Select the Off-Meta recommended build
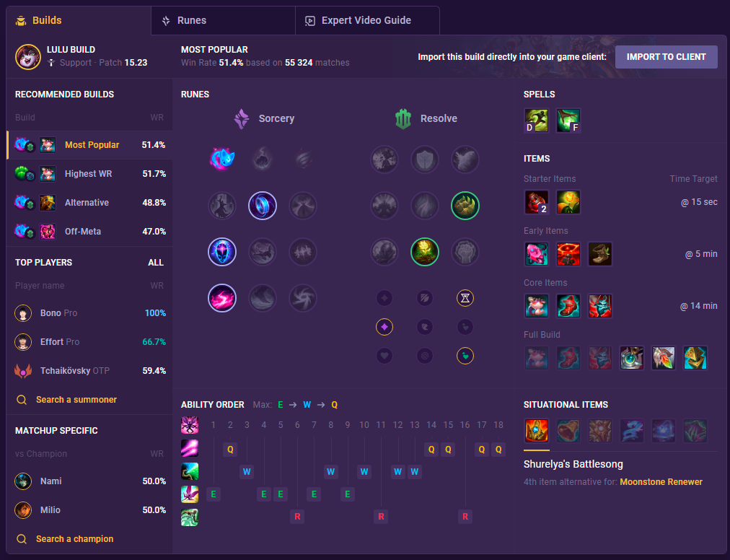The height and width of the screenshot is (560, 730). [x=89, y=232]
